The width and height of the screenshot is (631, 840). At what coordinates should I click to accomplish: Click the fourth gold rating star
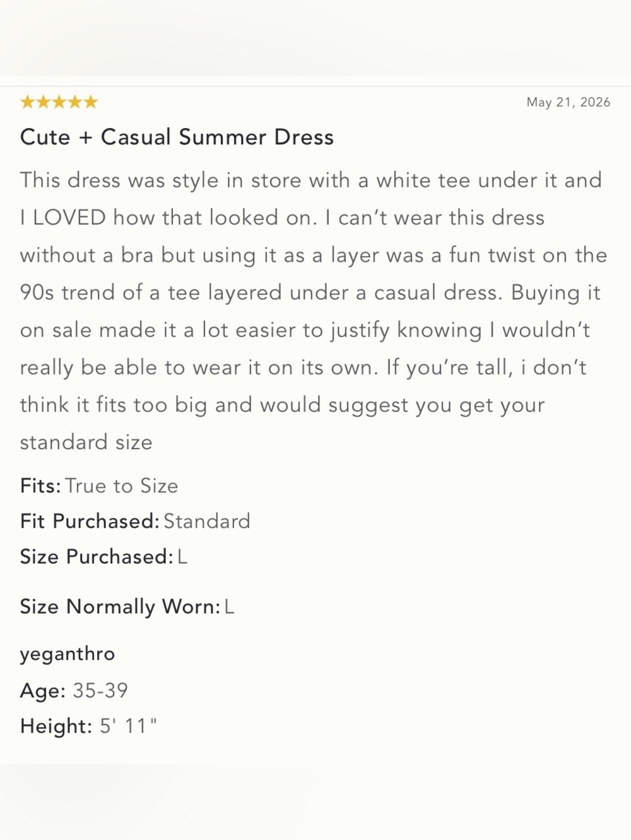[x=75, y=102]
